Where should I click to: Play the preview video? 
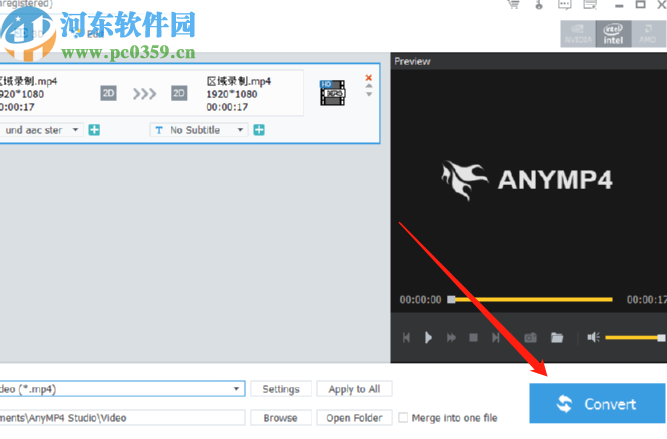428,338
